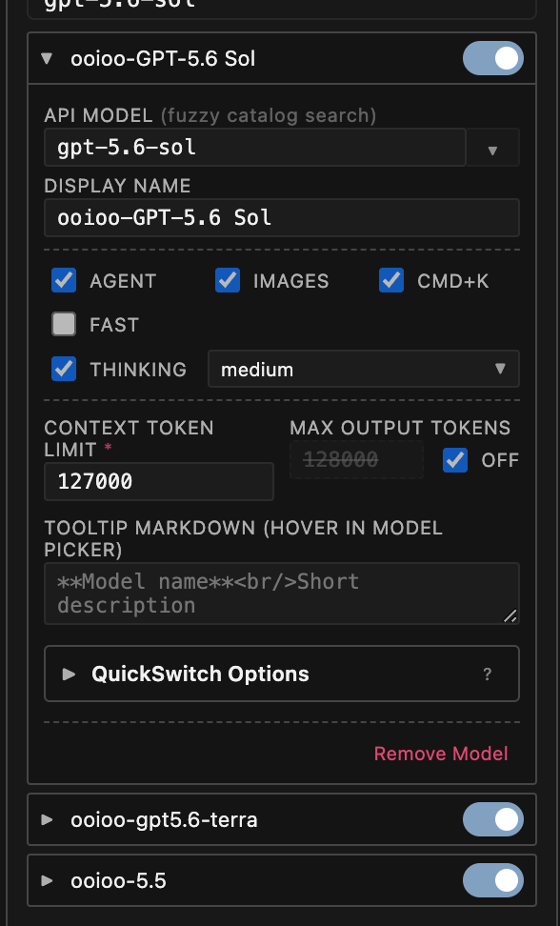Uncheck the AGENT checkbox
The height and width of the screenshot is (926, 560).
click(x=64, y=280)
